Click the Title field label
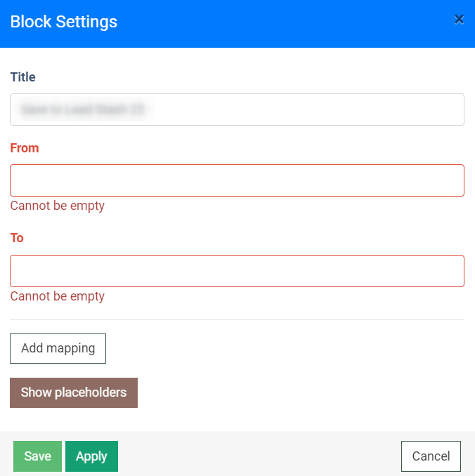The height and width of the screenshot is (476, 475). 22,77
